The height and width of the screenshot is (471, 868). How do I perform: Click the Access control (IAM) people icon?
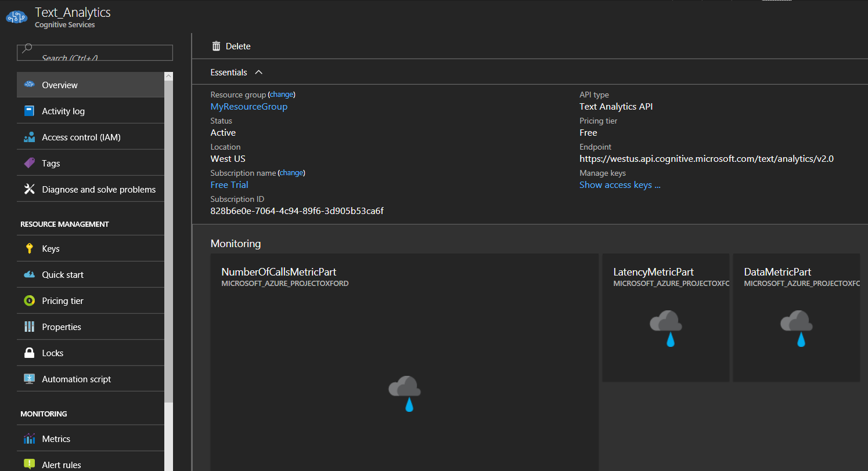click(x=29, y=137)
